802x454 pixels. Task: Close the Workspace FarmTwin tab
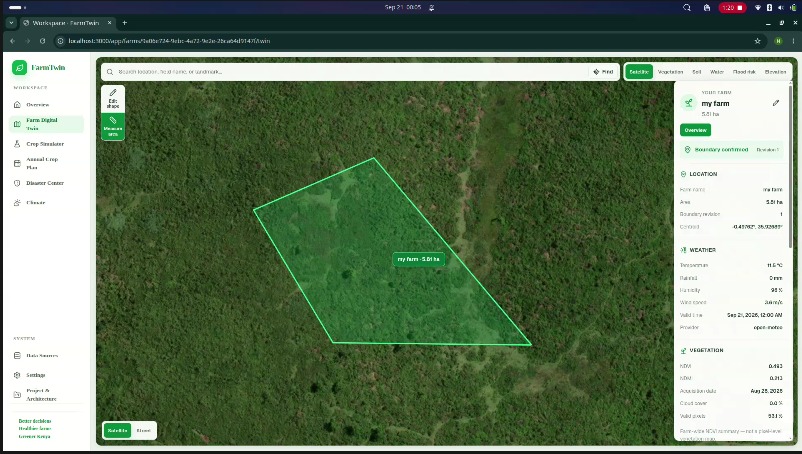tap(109, 22)
